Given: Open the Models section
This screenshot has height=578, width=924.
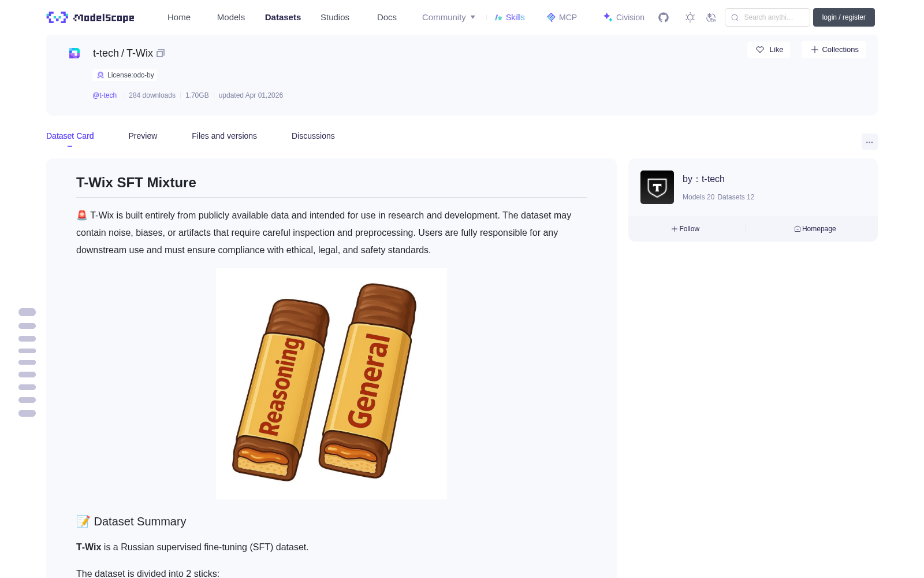Looking at the screenshot, I should pyautogui.click(x=231, y=17).
